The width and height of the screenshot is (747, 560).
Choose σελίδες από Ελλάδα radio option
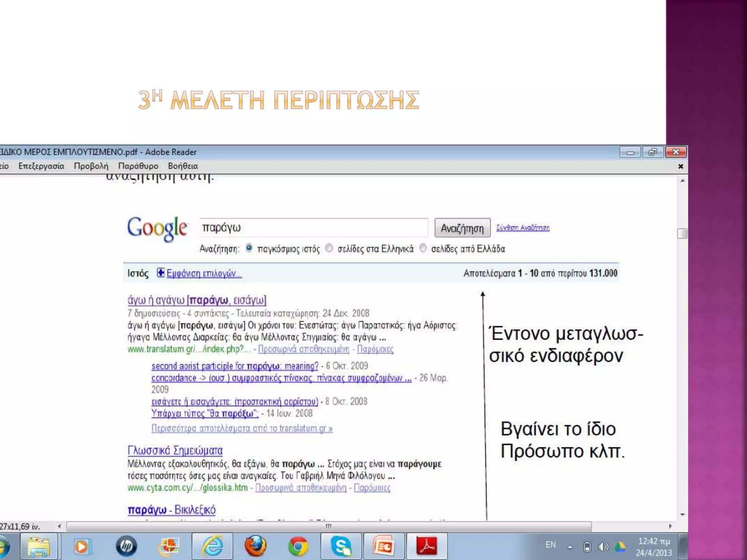coord(423,248)
